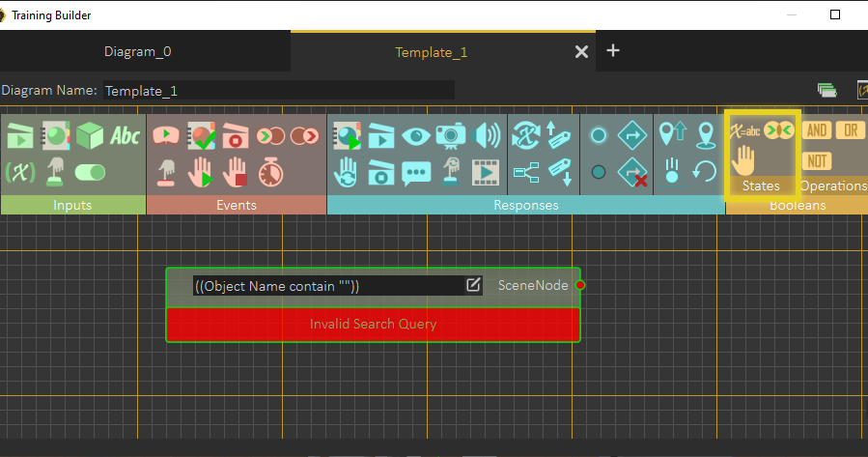
Task: Switch to the Diagram_0 tab
Action: (x=144, y=52)
